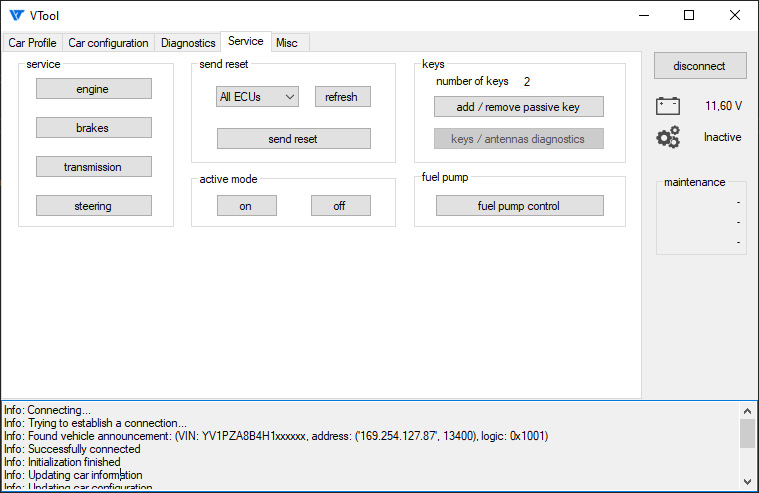Open engine service
This screenshot has width=759, height=493.
(x=94, y=89)
